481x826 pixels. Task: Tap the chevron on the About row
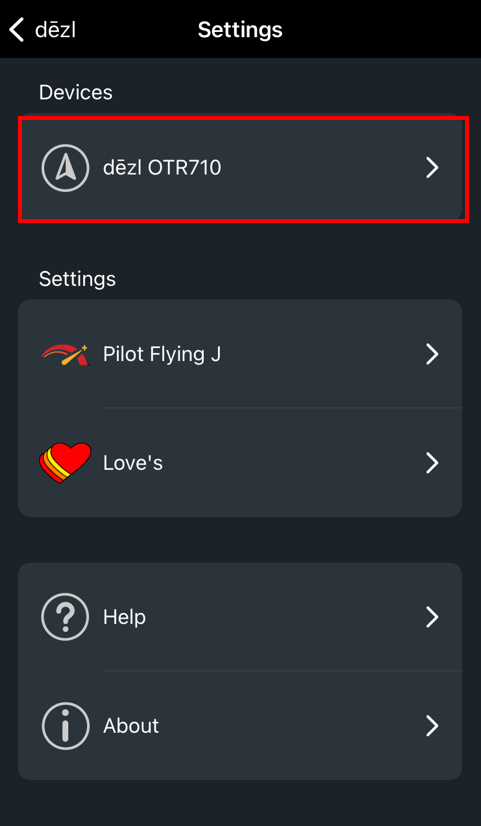pyautogui.click(x=432, y=725)
